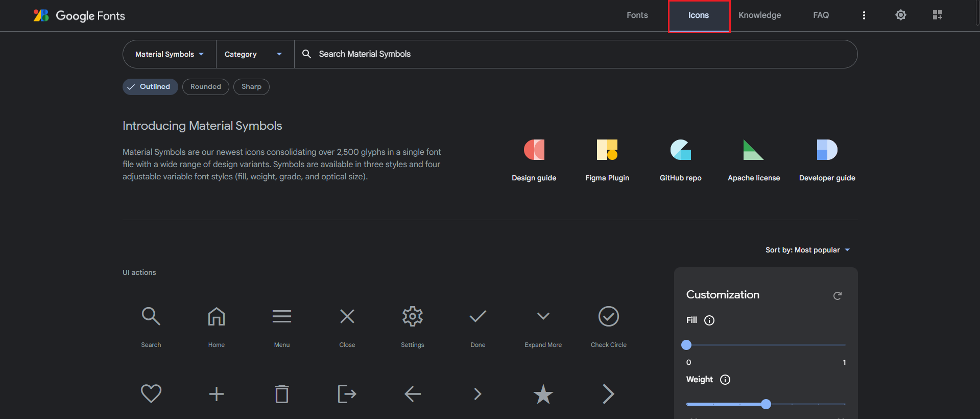Image resolution: width=980 pixels, height=419 pixels.
Task: Open the Figma Plugin icon link
Action: pos(607,150)
